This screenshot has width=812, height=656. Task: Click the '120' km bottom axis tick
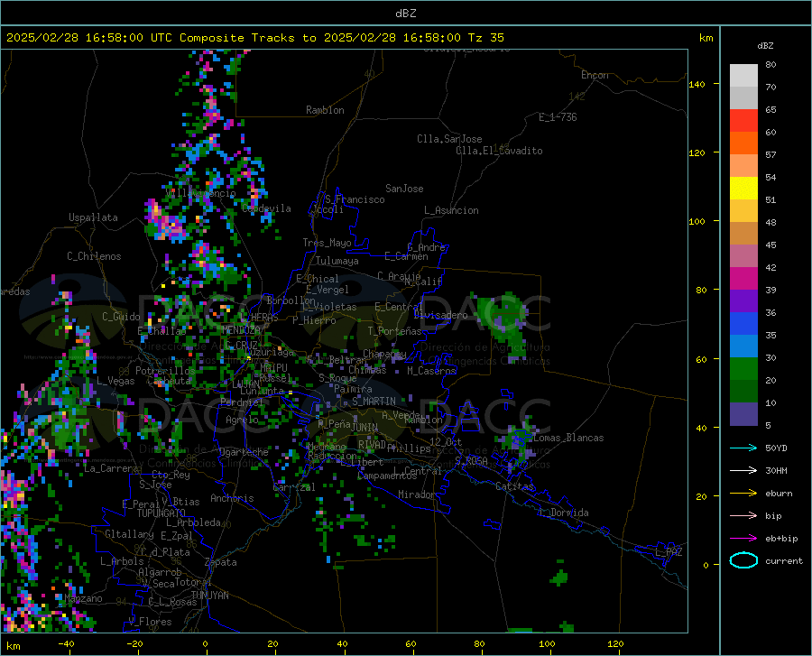pos(615,644)
